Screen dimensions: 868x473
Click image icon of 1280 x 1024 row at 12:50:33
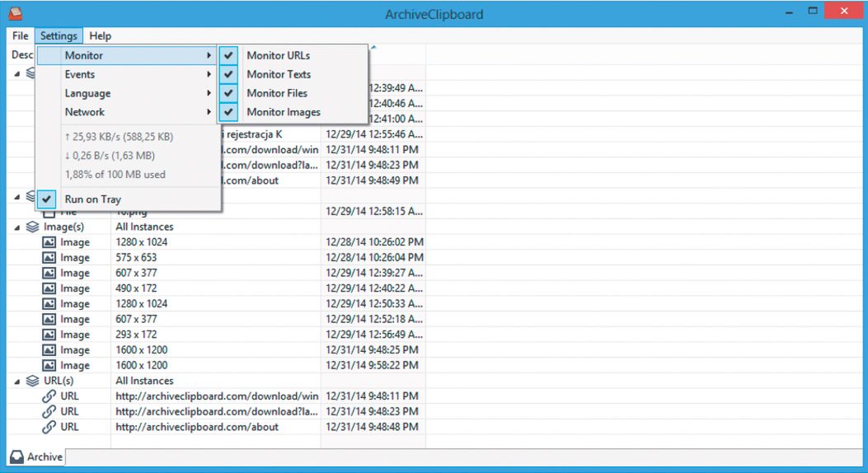[x=49, y=304]
